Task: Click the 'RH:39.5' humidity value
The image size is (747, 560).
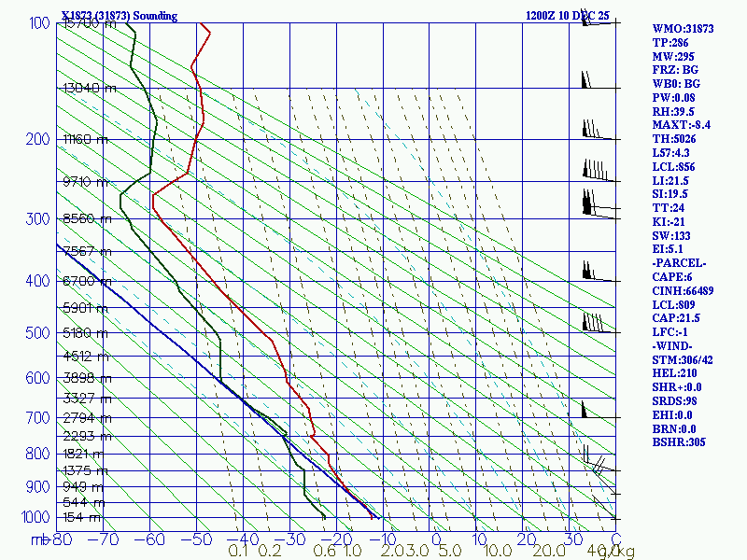Action: tap(673, 111)
